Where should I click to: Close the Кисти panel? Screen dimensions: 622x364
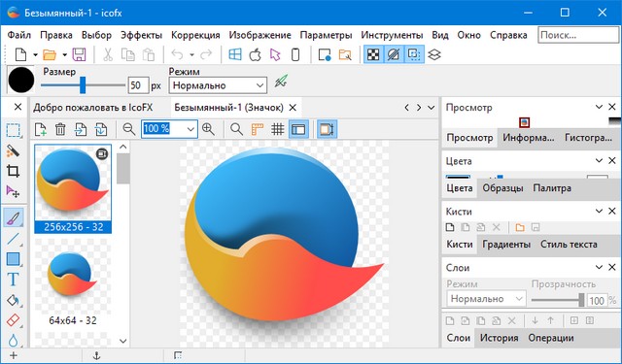tap(612, 211)
